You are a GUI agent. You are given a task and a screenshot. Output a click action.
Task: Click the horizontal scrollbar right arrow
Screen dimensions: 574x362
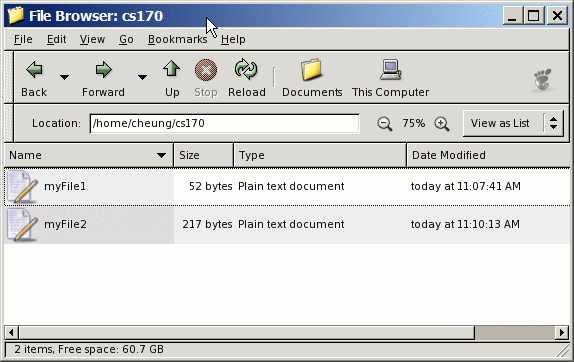[562, 332]
